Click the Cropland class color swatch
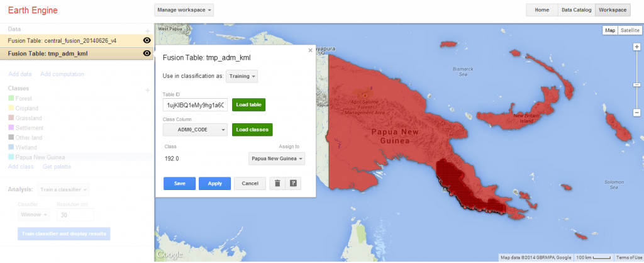 coord(11,108)
